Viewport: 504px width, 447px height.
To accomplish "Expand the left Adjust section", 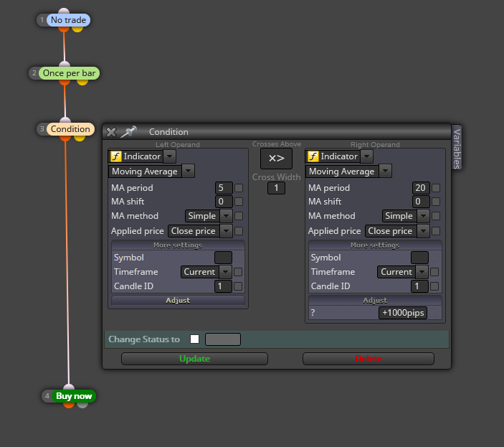I will point(178,300).
